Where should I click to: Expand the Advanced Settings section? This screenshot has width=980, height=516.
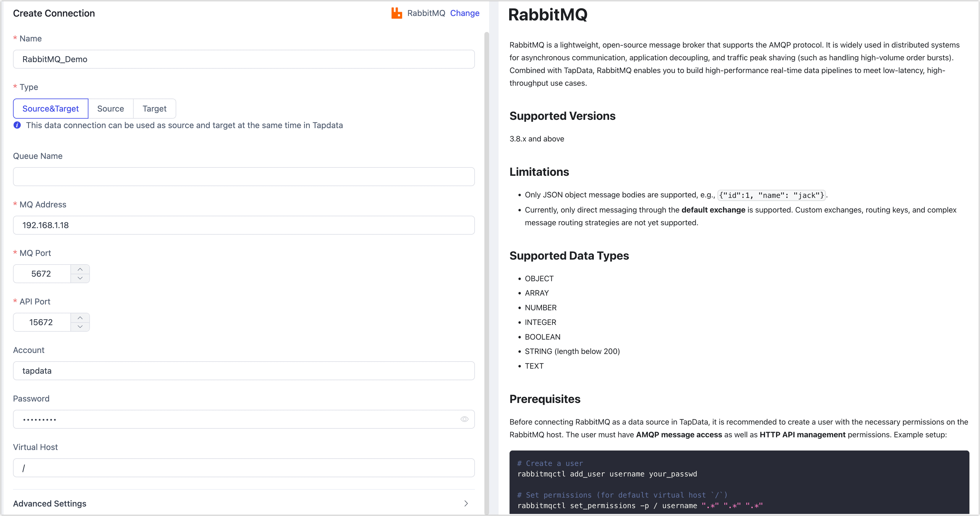49,504
